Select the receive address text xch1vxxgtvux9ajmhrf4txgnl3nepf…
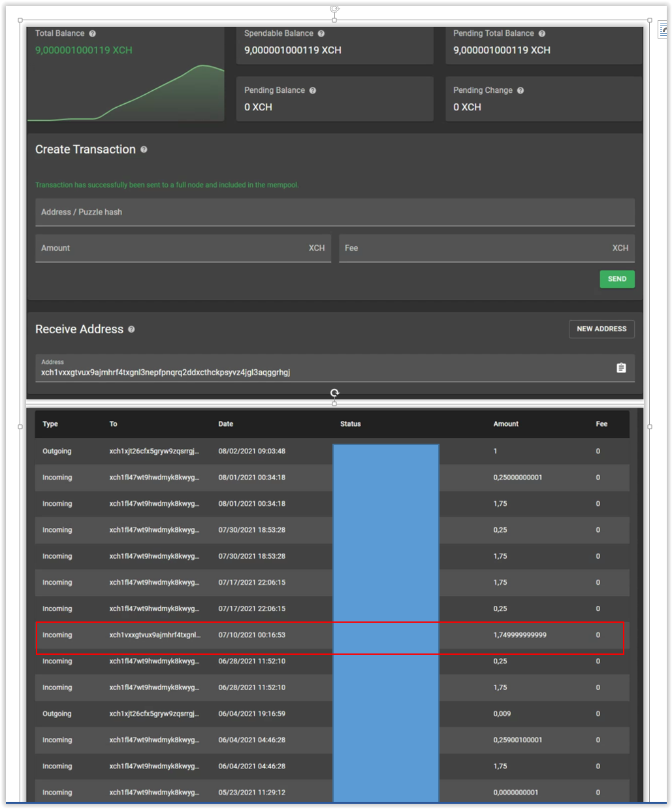The height and width of the screenshot is (809, 672). pos(166,372)
